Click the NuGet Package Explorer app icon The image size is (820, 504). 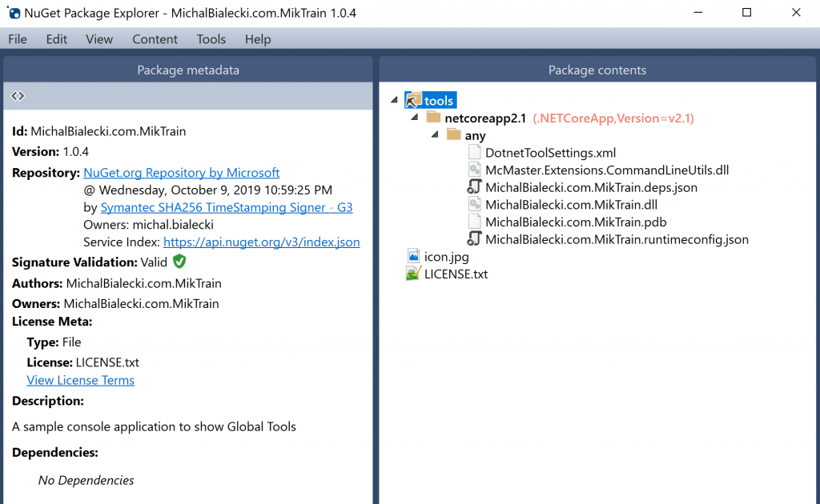(x=13, y=13)
